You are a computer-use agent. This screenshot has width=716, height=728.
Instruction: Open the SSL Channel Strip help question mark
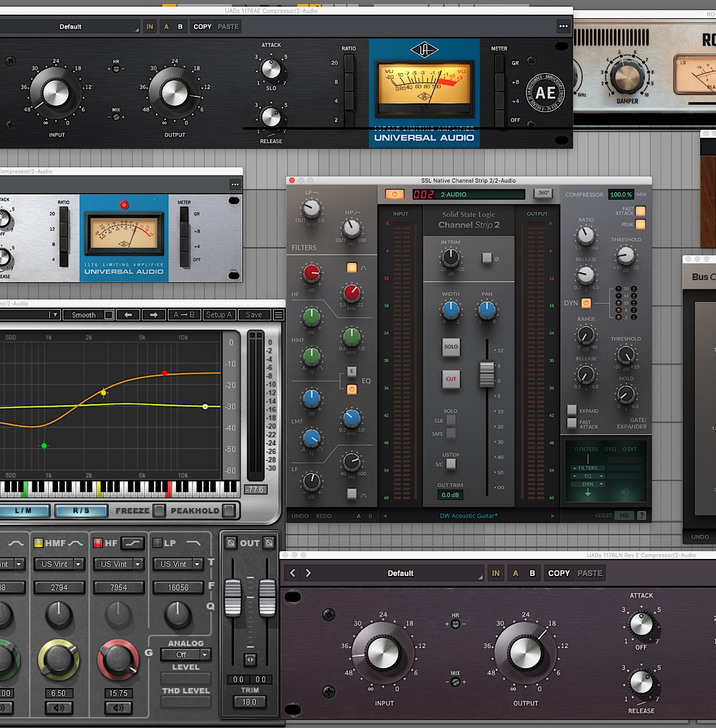[x=641, y=515]
